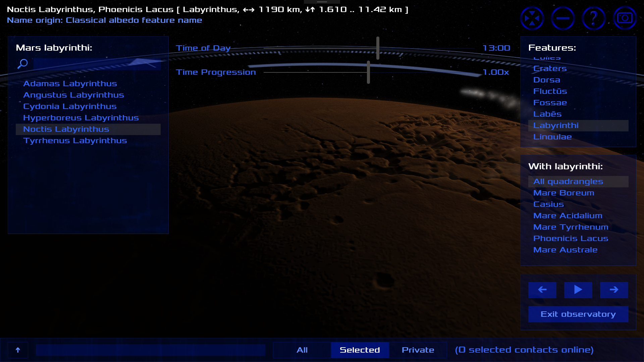
Task: Go to previous feature with left arrow
Action: (x=542, y=290)
